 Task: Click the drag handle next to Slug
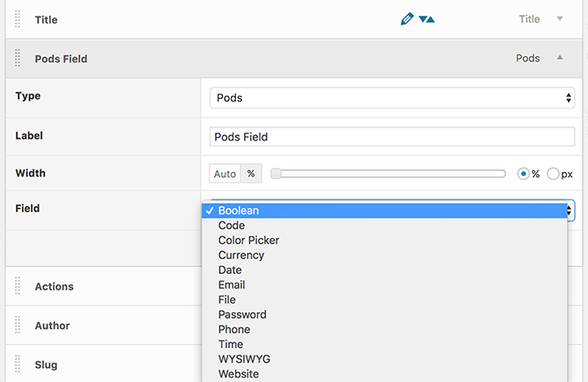coord(18,364)
